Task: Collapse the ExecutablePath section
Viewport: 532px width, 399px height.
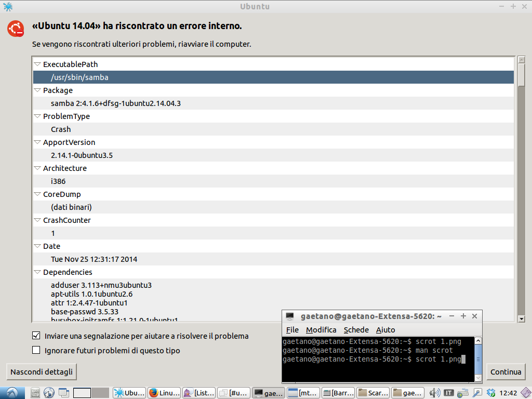Action: tap(37, 64)
